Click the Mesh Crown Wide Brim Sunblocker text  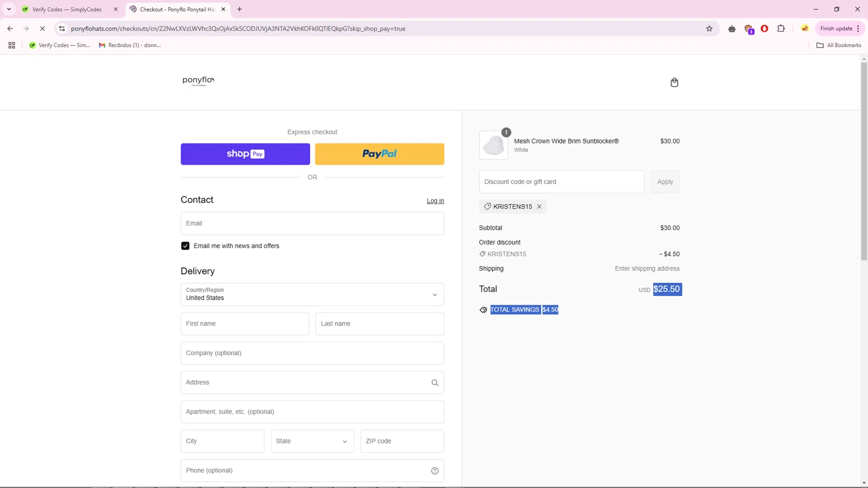tap(566, 141)
